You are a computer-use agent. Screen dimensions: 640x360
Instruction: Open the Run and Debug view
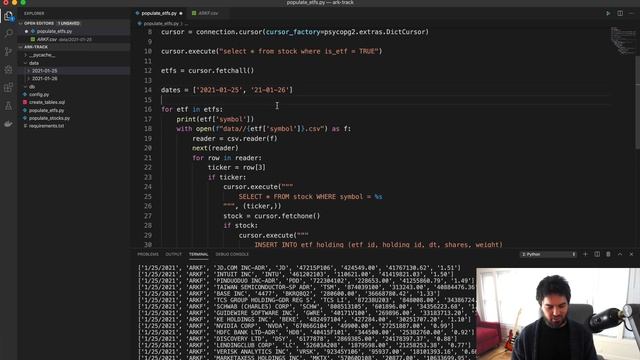pos(9,69)
